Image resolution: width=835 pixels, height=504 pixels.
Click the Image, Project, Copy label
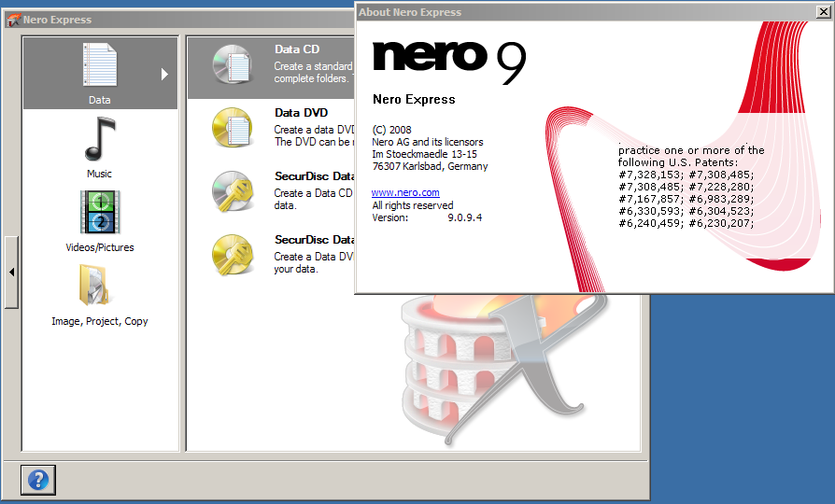pos(100,321)
